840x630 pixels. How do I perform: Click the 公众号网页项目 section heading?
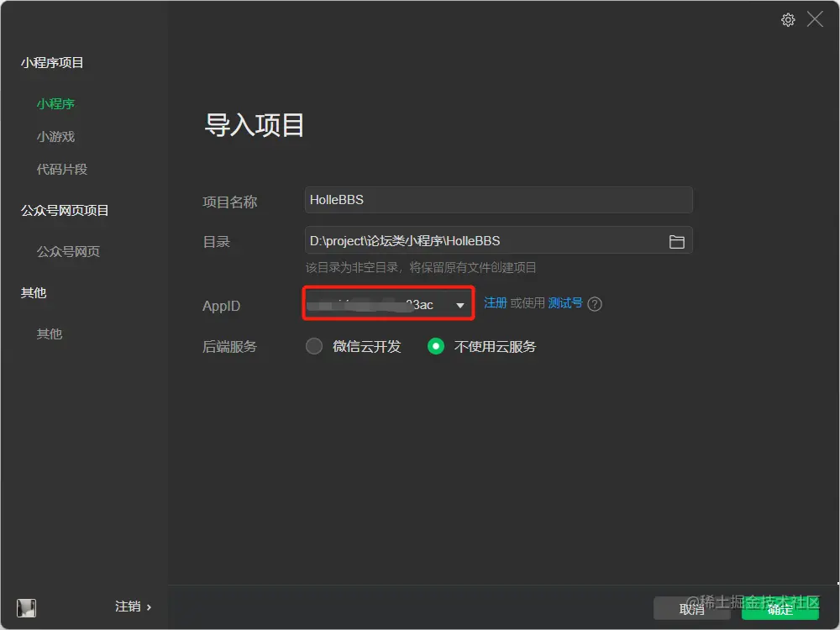point(65,211)
